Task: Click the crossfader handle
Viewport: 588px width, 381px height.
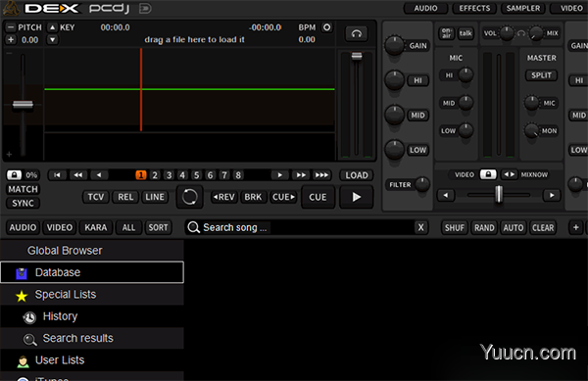Action: 499,194
